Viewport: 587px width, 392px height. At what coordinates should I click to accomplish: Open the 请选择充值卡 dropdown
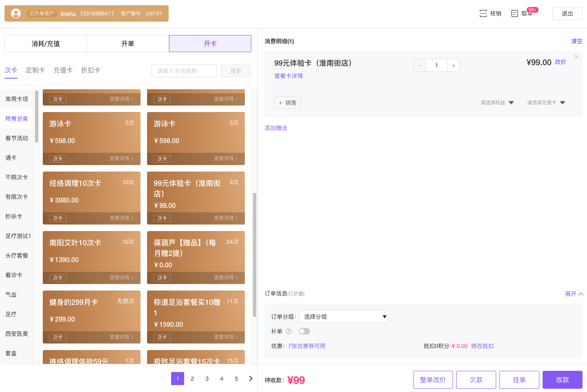click(546, 103)
